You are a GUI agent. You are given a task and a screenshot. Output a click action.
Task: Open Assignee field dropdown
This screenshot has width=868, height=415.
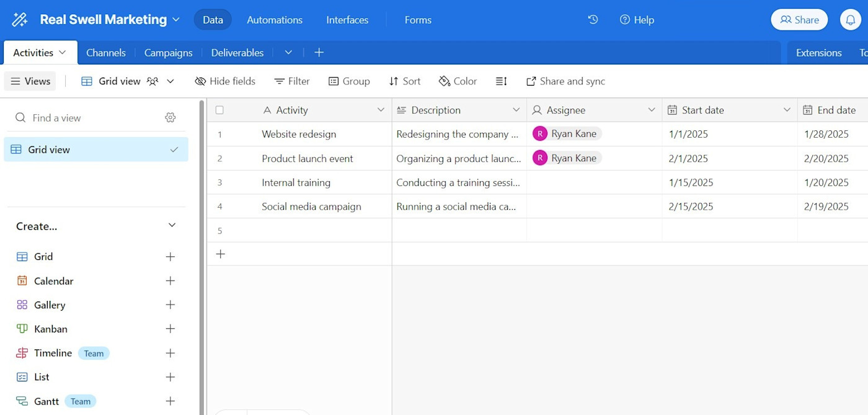[651, 110]
